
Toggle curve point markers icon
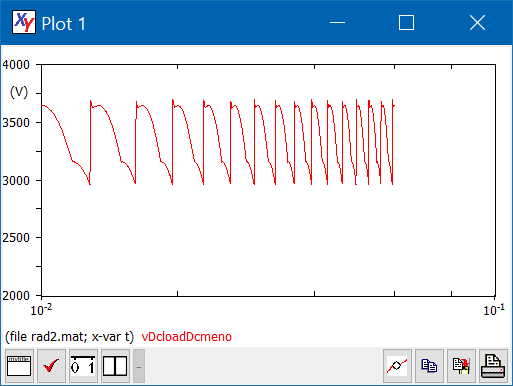(397, 366)
